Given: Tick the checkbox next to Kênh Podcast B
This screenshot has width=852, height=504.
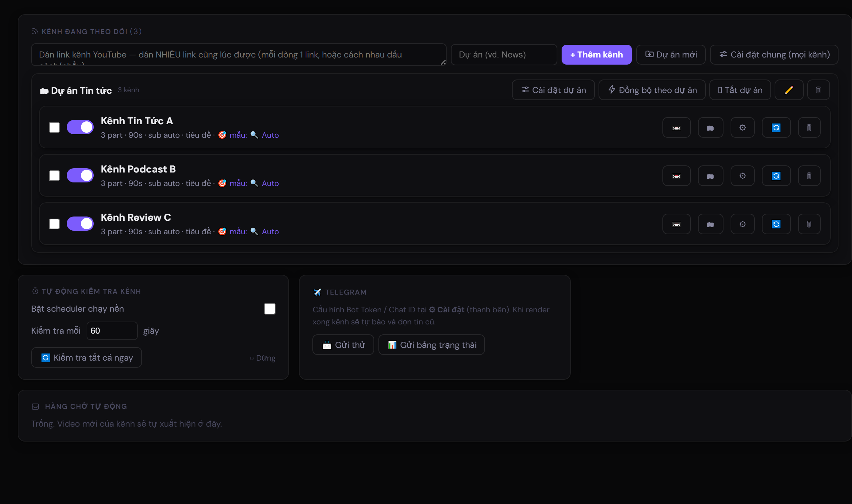Looking at the screenshot, I should (54, 176).
